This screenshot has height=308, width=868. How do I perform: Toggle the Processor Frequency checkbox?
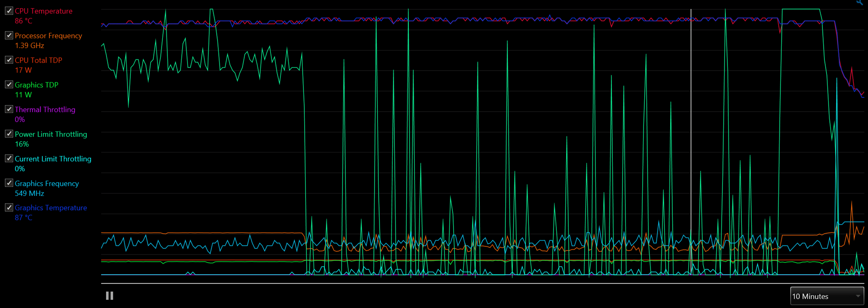9,35
